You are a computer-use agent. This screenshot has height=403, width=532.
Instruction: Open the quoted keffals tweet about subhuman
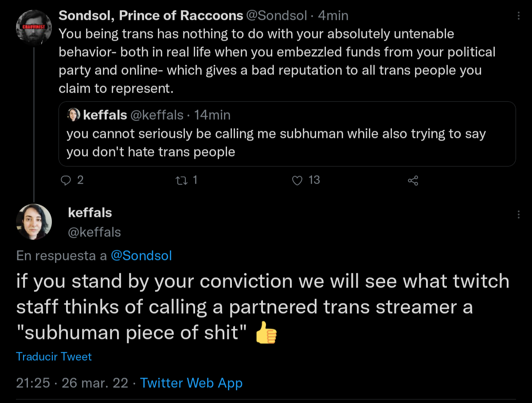[x=284, y=143]
